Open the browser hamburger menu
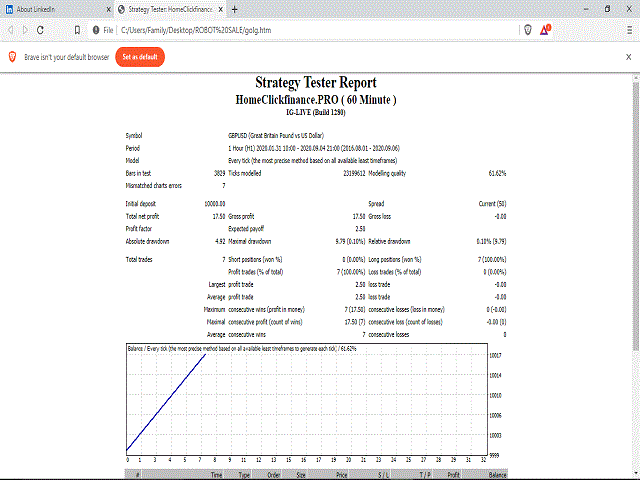 tap(630, 30)
